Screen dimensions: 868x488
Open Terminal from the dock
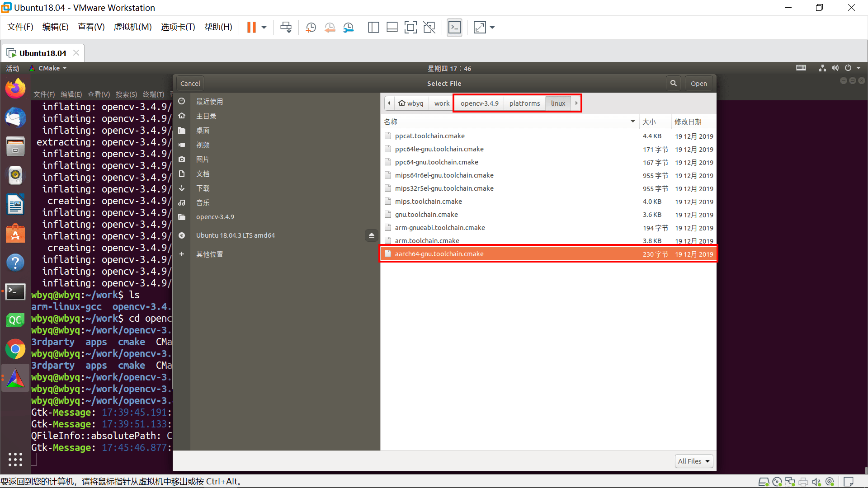(x=15, y=291)
